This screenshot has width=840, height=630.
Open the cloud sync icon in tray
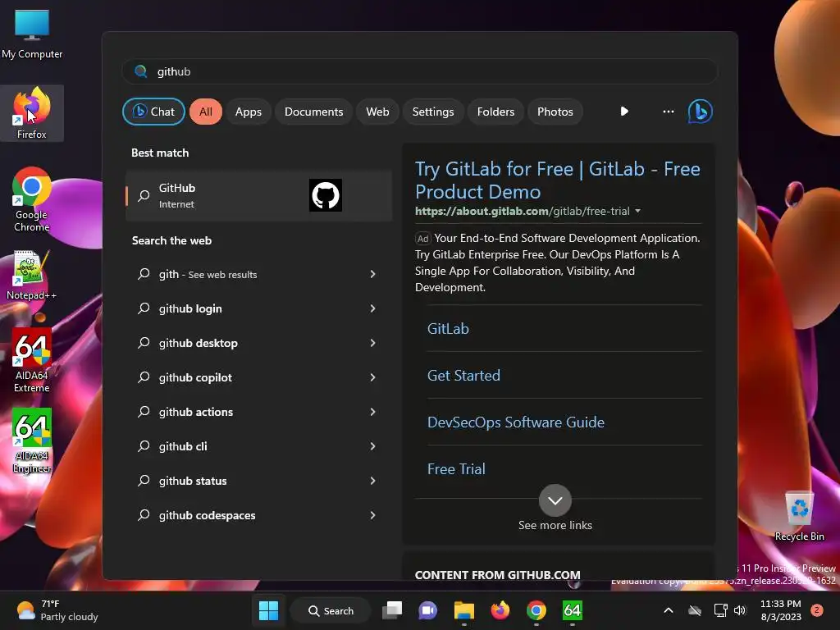click(x=695, y=610)
